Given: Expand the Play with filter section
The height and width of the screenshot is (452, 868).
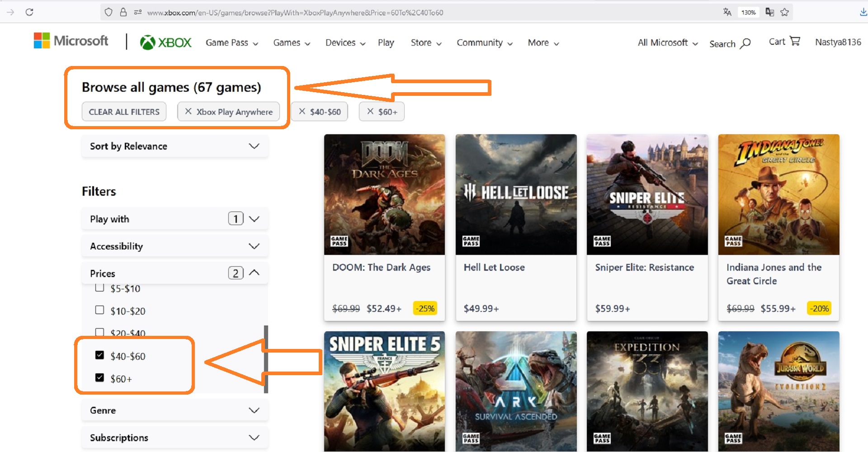Looking at the screenshot, I should (x=175, y=219).
